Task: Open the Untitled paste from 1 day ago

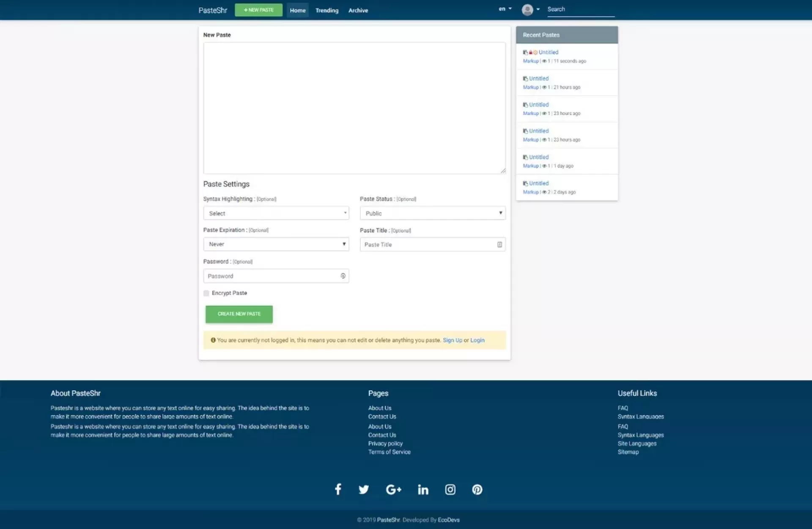Action: click(x=539, y=157)
